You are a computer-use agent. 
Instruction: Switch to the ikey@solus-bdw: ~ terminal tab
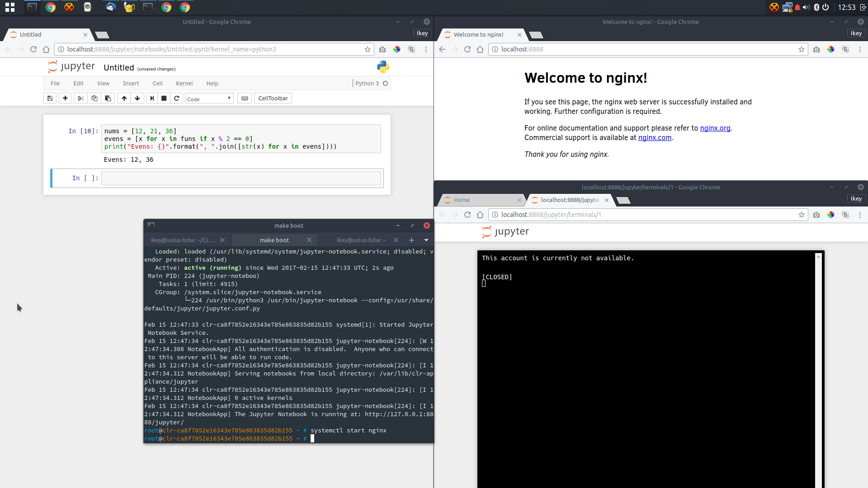coord(361,240)
